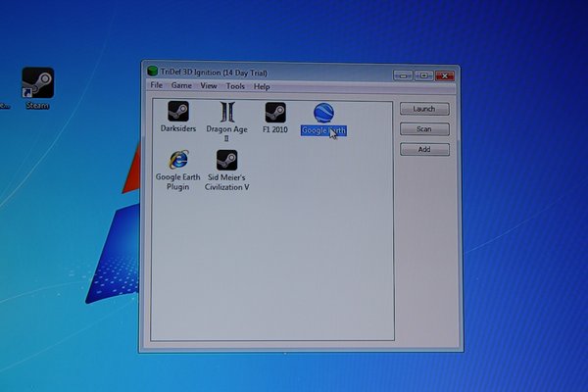588x392 pixels.
Task: Click the "Darksiders" text label
Action: [x=178, y=128]
